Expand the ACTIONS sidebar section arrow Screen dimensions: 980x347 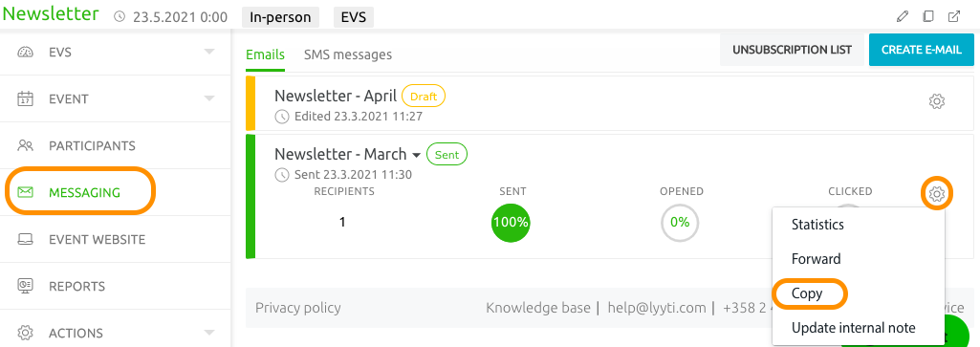(x=209, y=333)
